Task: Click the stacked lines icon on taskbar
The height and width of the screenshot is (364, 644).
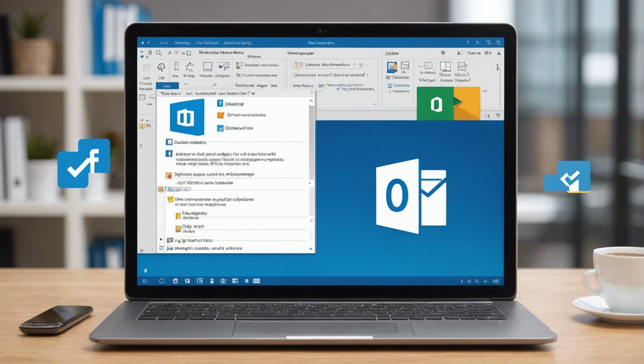Action: pyautogui.click(x=256, y=281)
